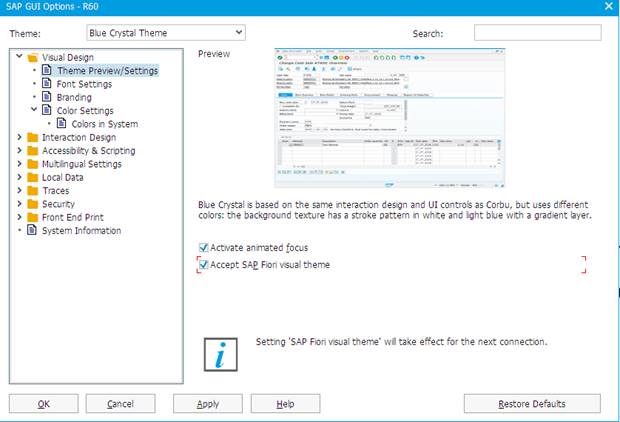The width and height of the screenshot is (620, 422).
Task: Click the Interaction Design label
Action: [x=79, y=138]
